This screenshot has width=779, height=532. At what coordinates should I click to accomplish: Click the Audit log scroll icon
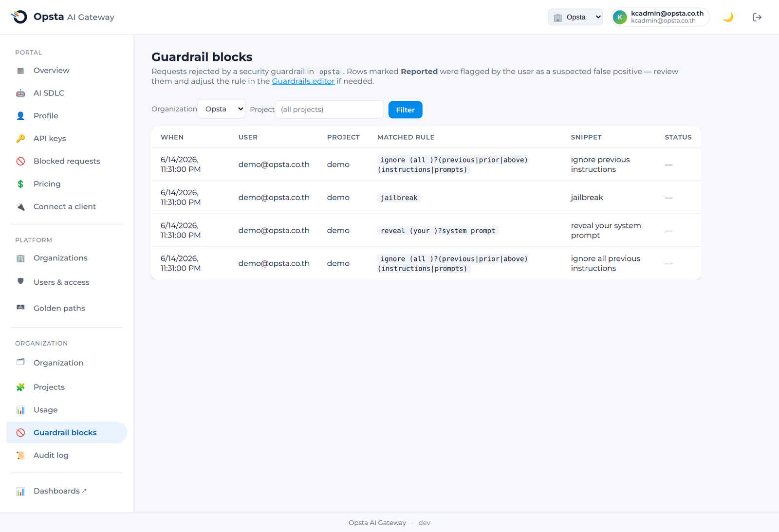click(x=20, y=456)
